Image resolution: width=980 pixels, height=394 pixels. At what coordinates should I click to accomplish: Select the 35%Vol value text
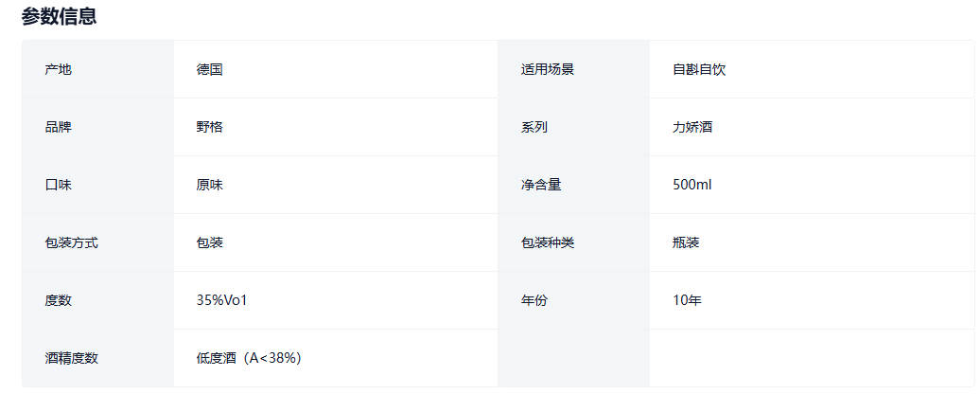(222, 300)
